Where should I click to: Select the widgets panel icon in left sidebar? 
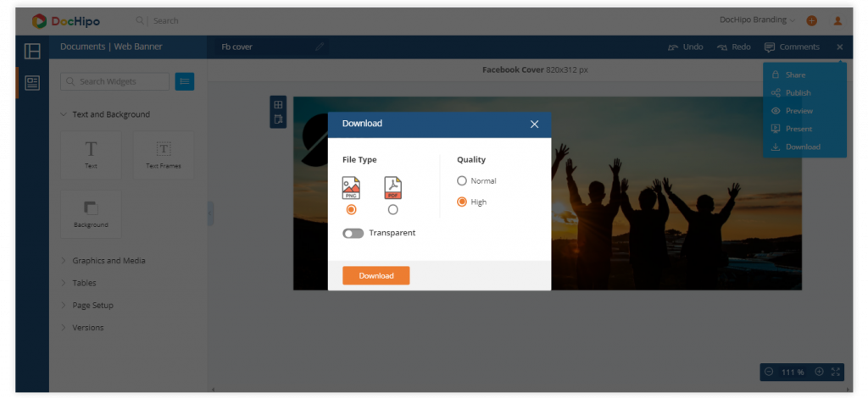click(32, 83)
